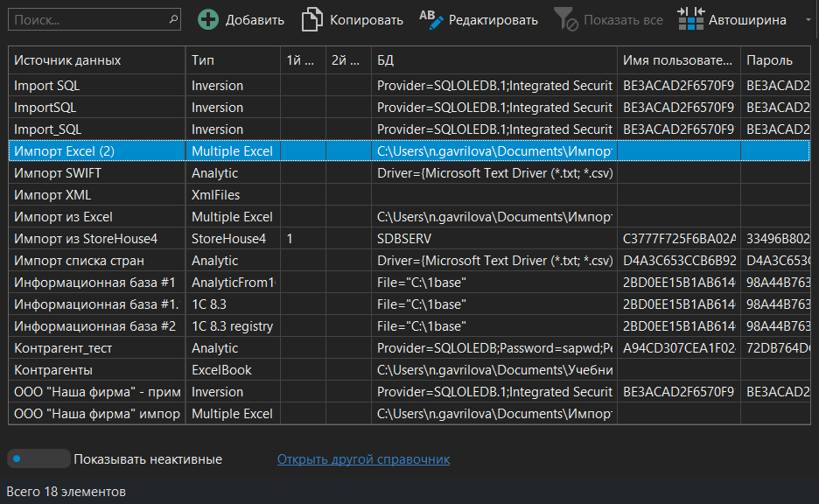
Task: Type in the Поиск search field
Action: point(87,18)
